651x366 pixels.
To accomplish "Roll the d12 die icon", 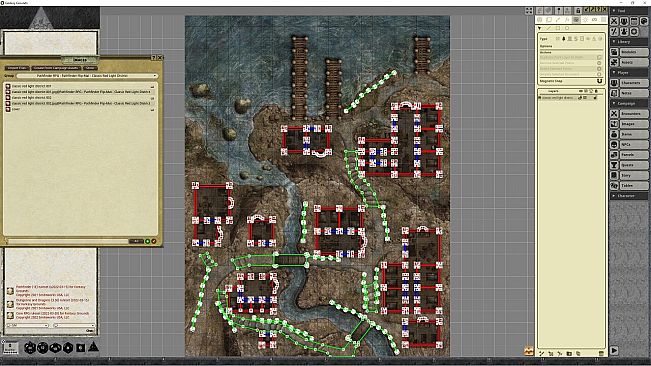I will [42, 347].
